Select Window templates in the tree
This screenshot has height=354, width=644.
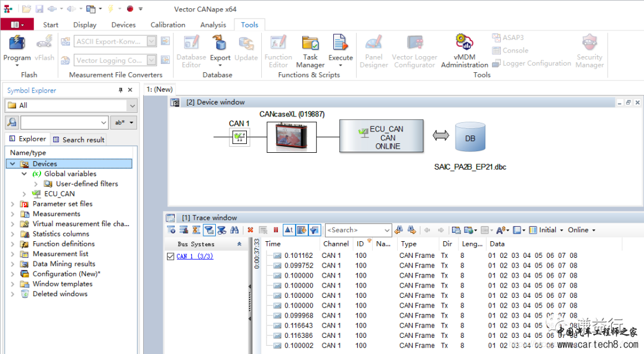click(63, 284)
